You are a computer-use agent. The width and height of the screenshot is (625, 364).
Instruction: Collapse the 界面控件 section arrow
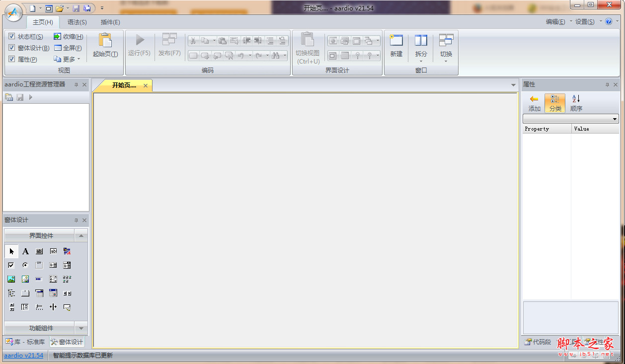[x=81, y=235]
